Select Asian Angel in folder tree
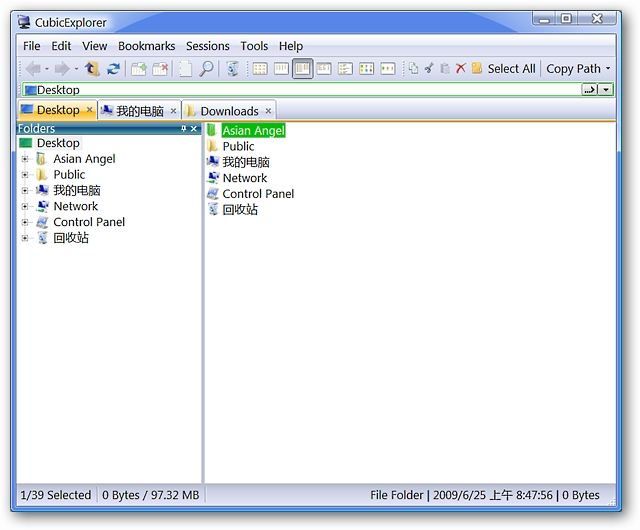Image resolution: width=640 pixels, height=530 pixels. pyautogui.click(x=84, y=159)
